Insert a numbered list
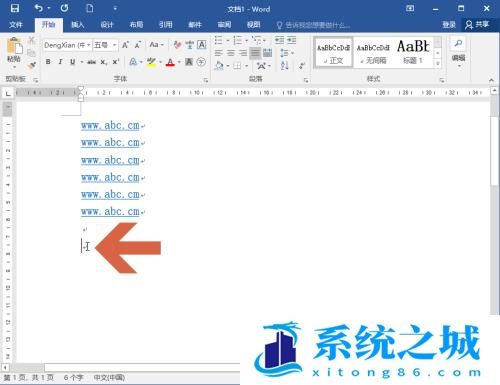The height and width of the screenshot is (385, 500). [237, 40]
